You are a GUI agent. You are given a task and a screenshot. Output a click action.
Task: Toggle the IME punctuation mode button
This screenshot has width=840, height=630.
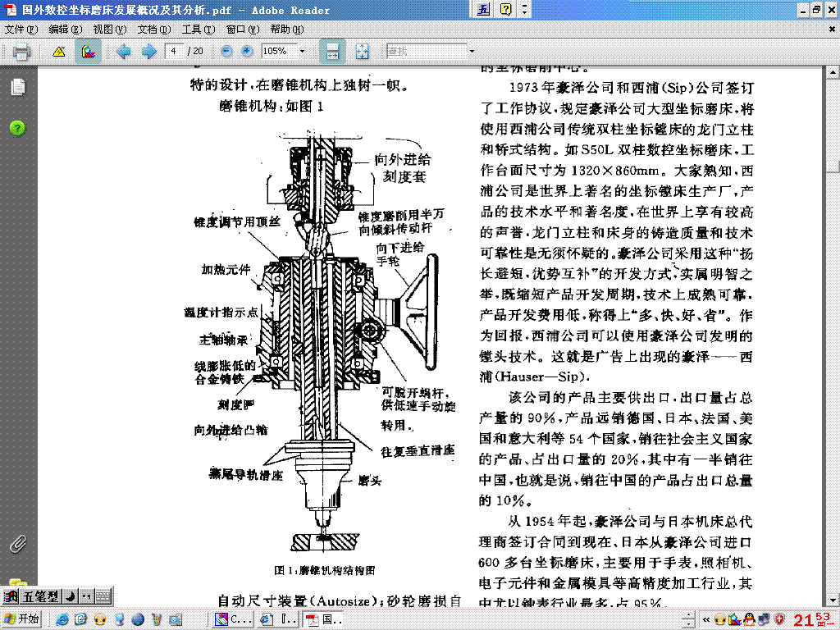(86, 596)
